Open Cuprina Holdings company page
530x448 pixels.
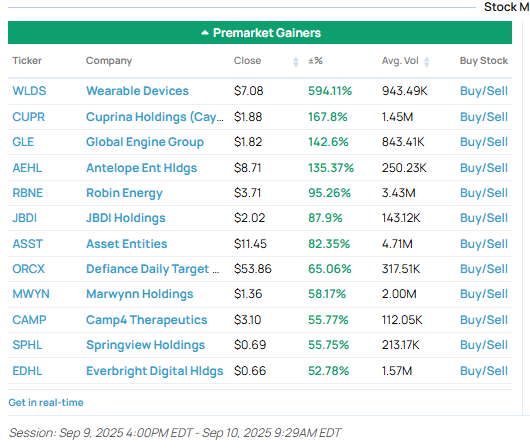[155, 117]
